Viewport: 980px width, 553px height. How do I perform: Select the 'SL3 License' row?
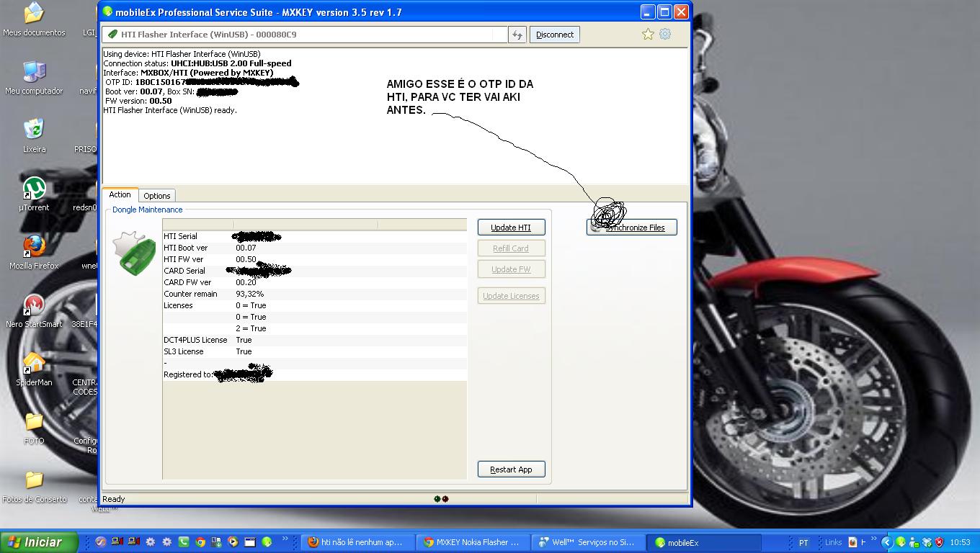pos(314,351)
